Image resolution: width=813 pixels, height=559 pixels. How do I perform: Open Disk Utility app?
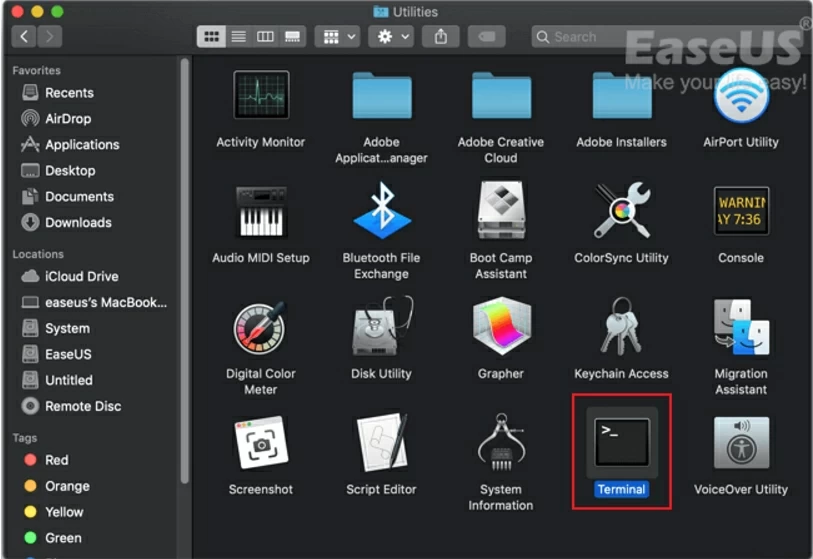point(381,329)
